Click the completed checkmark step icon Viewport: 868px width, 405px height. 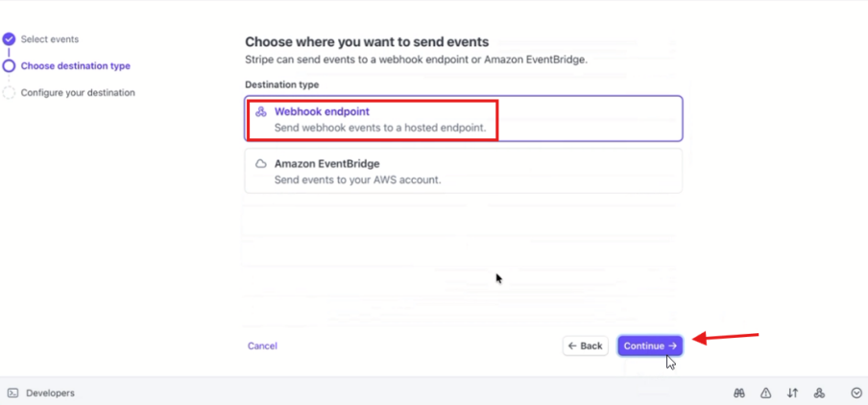click(10, 39)
